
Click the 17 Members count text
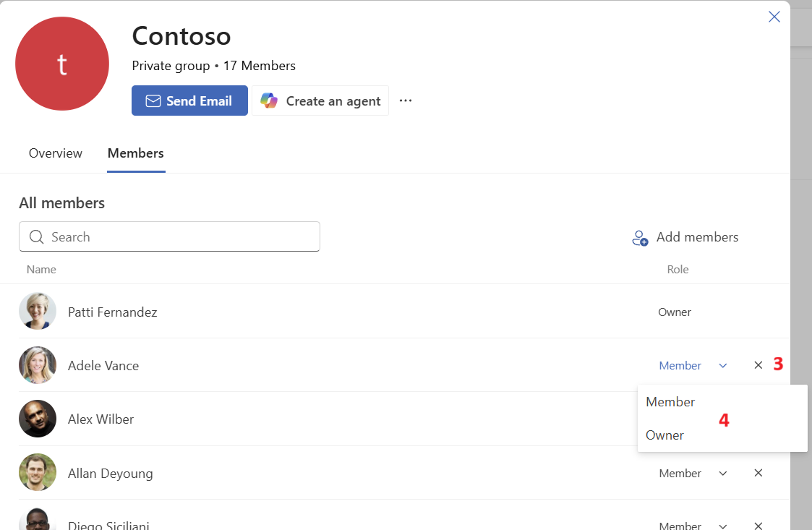click(x=260, y=66)
